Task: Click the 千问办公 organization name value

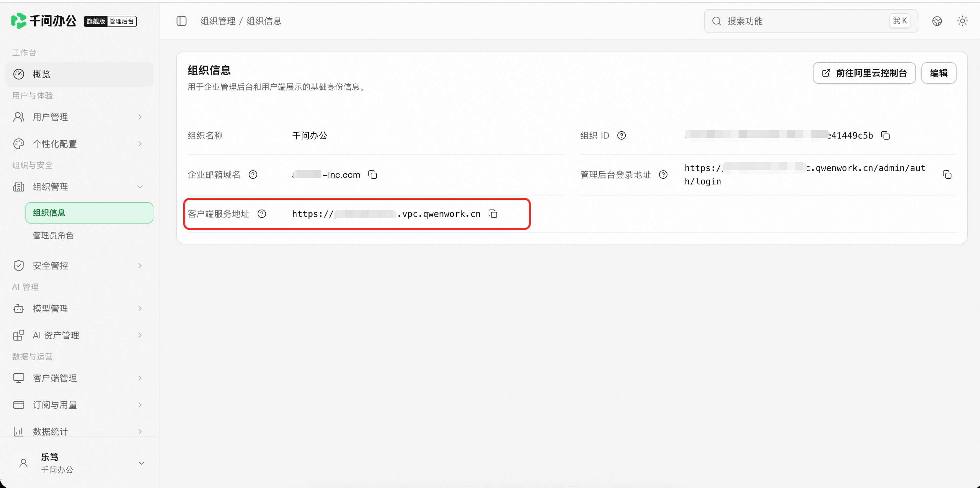Action: [x=310, y=135]
